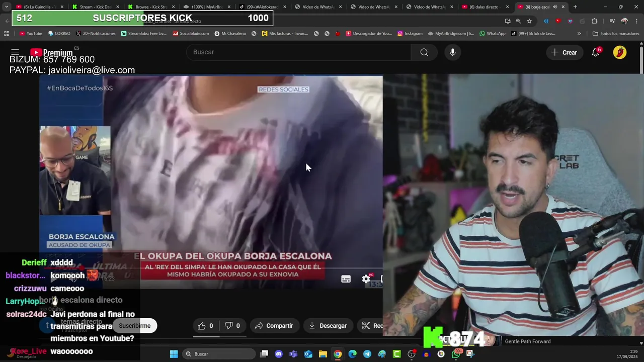The height and width of the screenshot is (362, 644).
Task: Click the YouTube Premium logo
Action: point(51,52)
